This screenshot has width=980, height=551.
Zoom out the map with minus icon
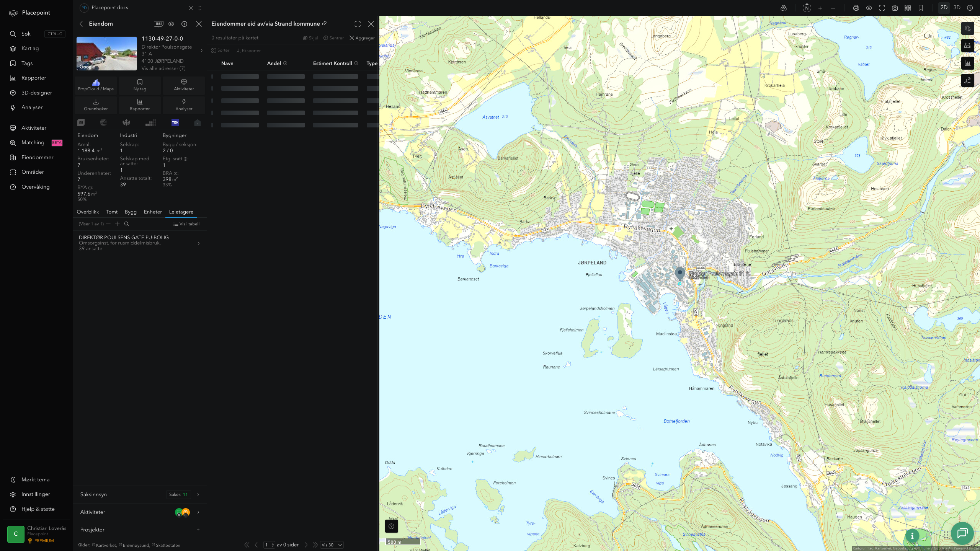coord(833,8)
